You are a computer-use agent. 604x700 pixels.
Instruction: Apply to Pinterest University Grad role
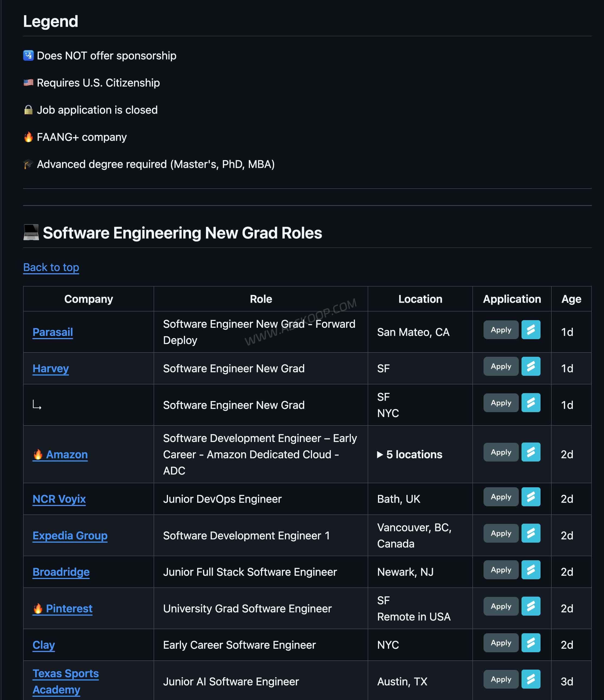pos(501,606)
